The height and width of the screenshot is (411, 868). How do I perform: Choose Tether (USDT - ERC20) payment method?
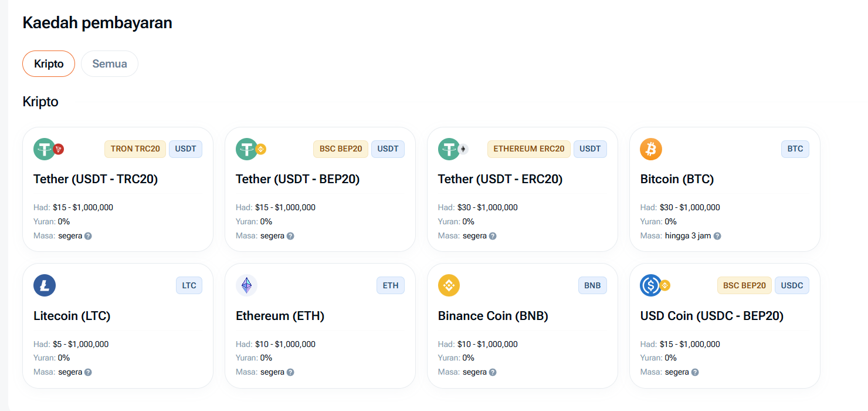pos(523,190)
